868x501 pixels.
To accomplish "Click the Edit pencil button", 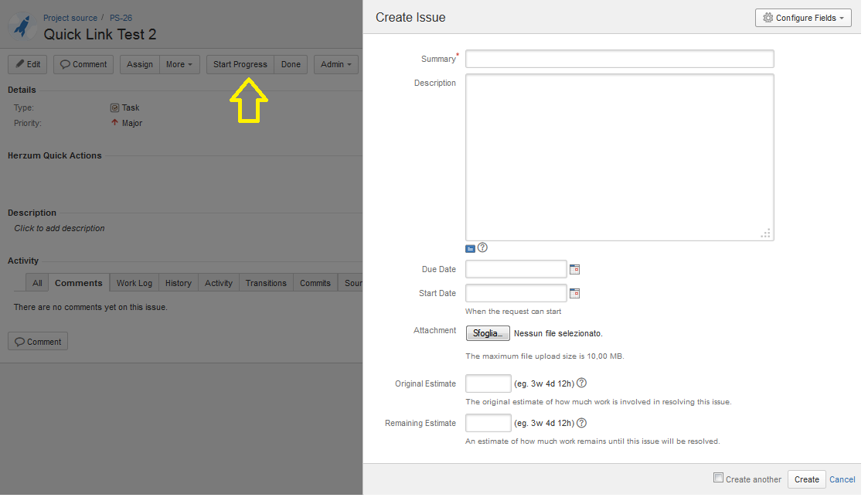I will pyautogui.click(x=28, y=64).
